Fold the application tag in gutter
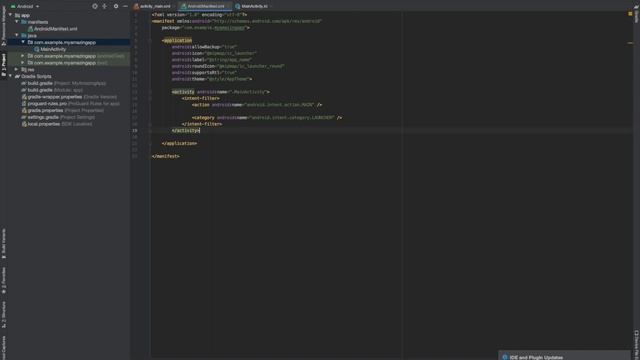 point(150,40)
